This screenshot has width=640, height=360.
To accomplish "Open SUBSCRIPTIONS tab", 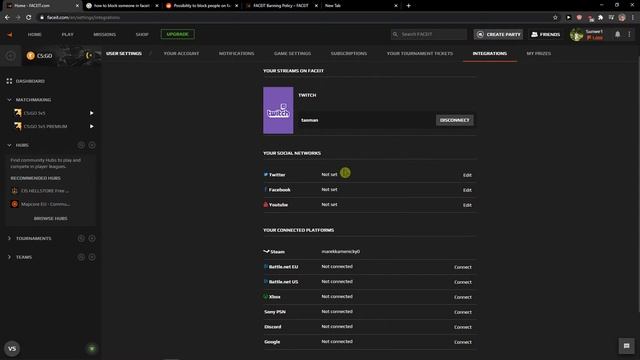I will (x=349, y=53).
